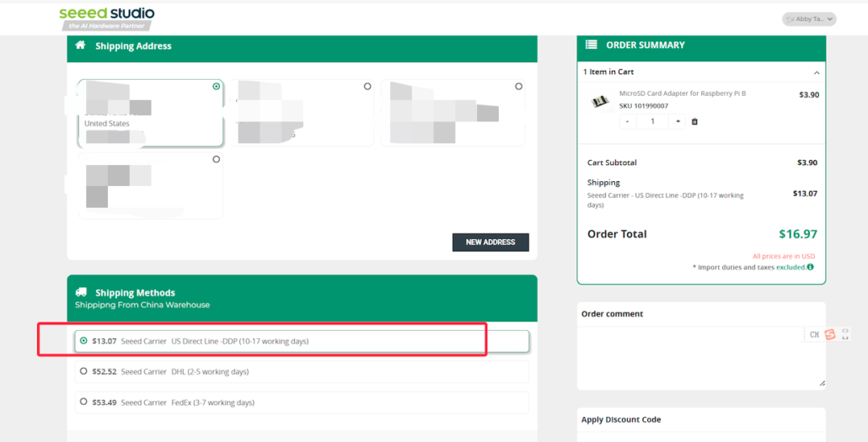
Task: Decrease item quantity with the minus button
Action: 628,121
